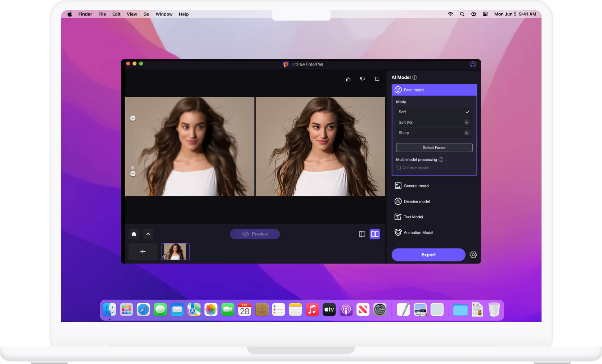The image size is (602, 364).
Task: Click the Export button
Action: (428, 255)
